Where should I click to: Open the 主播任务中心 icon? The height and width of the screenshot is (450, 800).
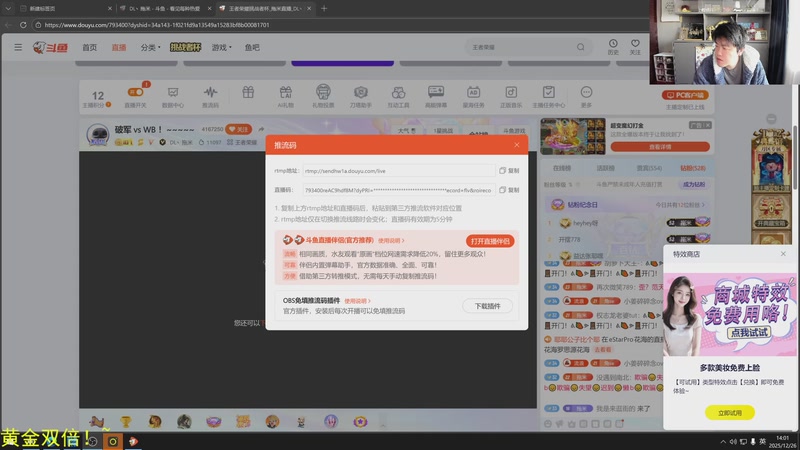point(548,97)
